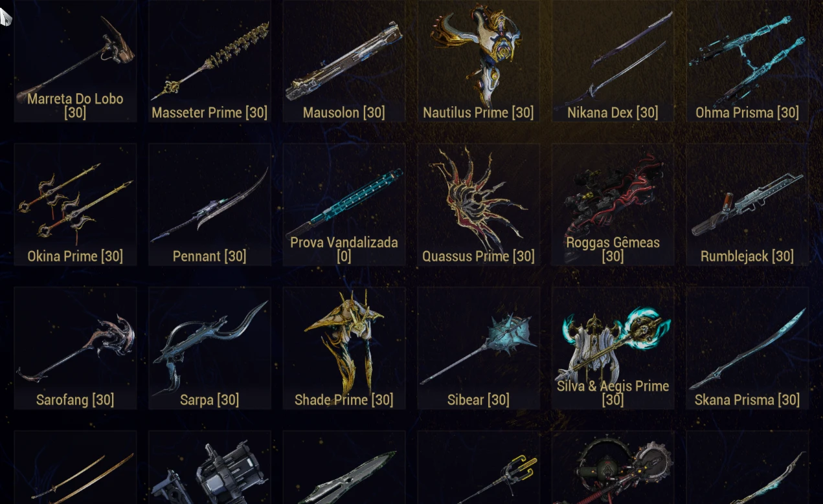823x504 pixels.
Task: Select the Roggas Gêmeas tile
Action: coord(613,204)
